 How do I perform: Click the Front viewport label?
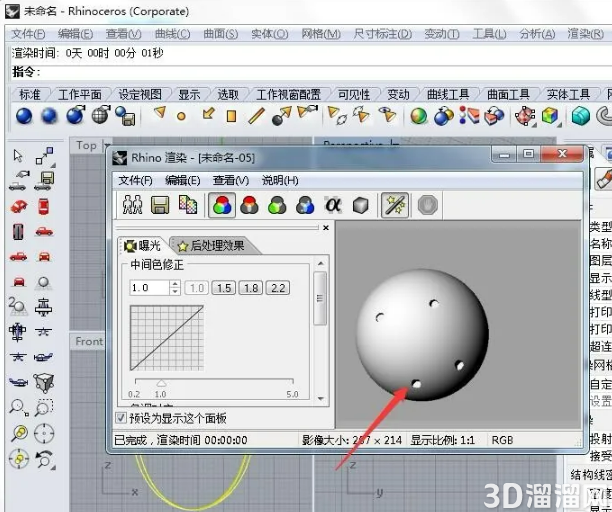pyautogui.click(x=89, y=341)
